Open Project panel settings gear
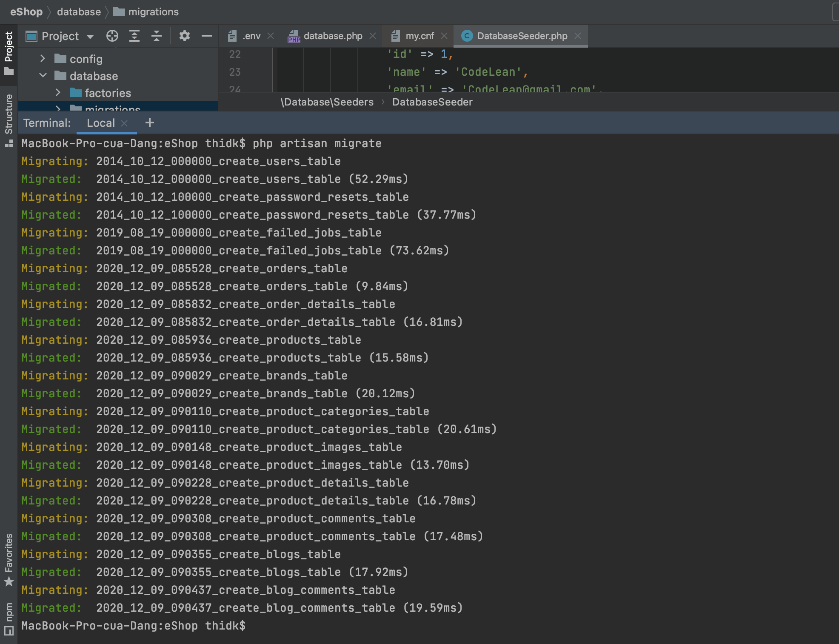 [x=184, y=36]
